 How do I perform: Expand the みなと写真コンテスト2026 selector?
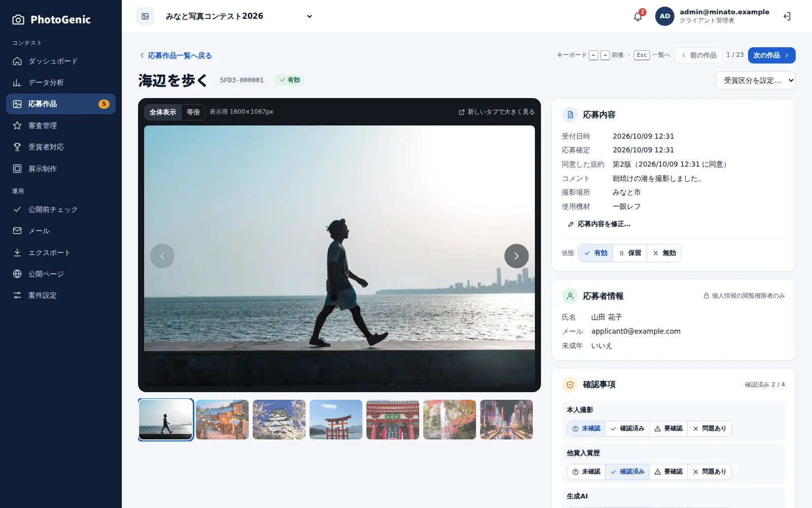239,16
